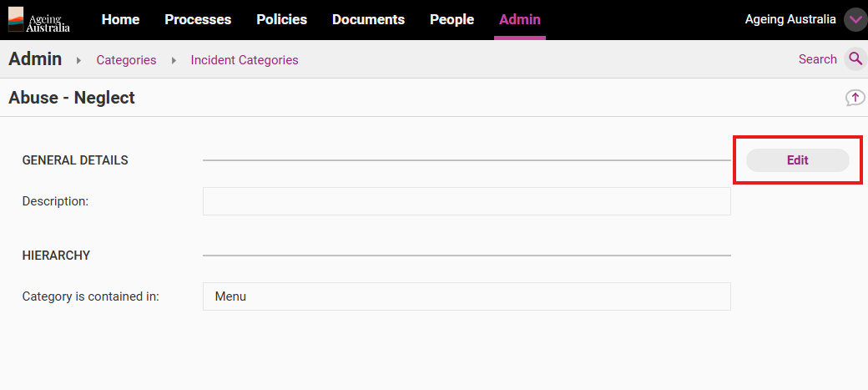Open the People menu
868x390 pixels.
(452, 19)
